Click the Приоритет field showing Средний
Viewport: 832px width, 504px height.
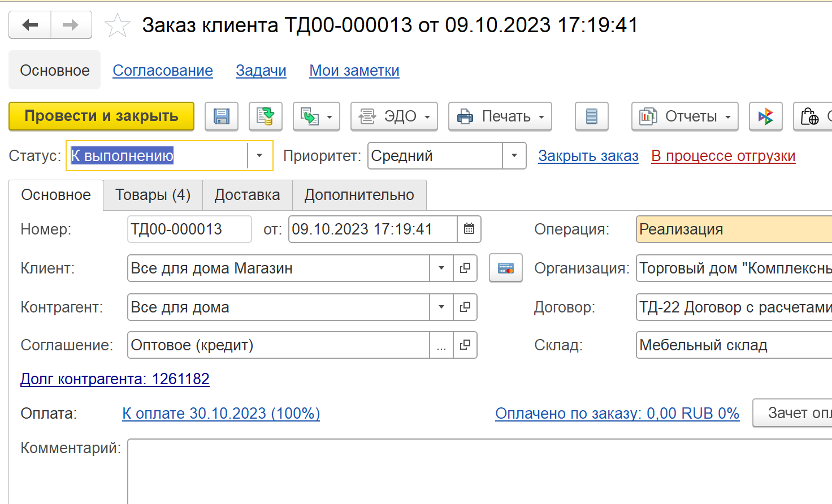point(435,155)
